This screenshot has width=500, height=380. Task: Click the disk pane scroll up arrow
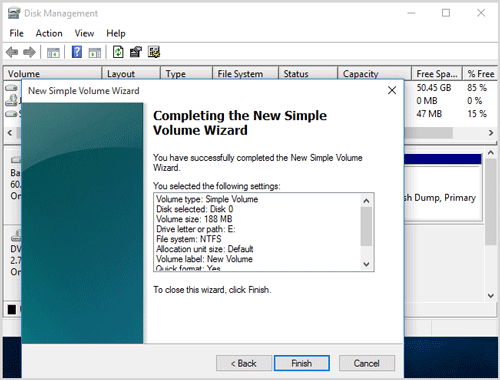coord(491,153)
